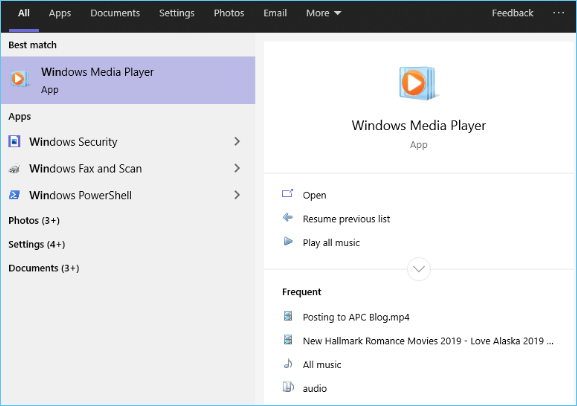The image size is (577, 406).
Task: Expand Windows PowerShell chevron
Action: [x=237, y=195]
